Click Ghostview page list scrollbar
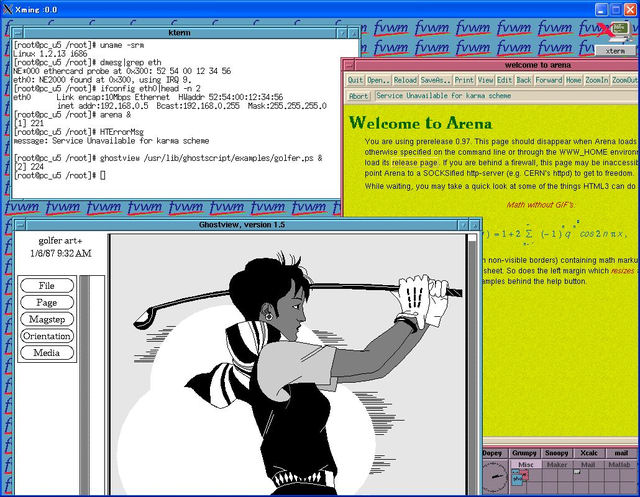 point(84,385)
